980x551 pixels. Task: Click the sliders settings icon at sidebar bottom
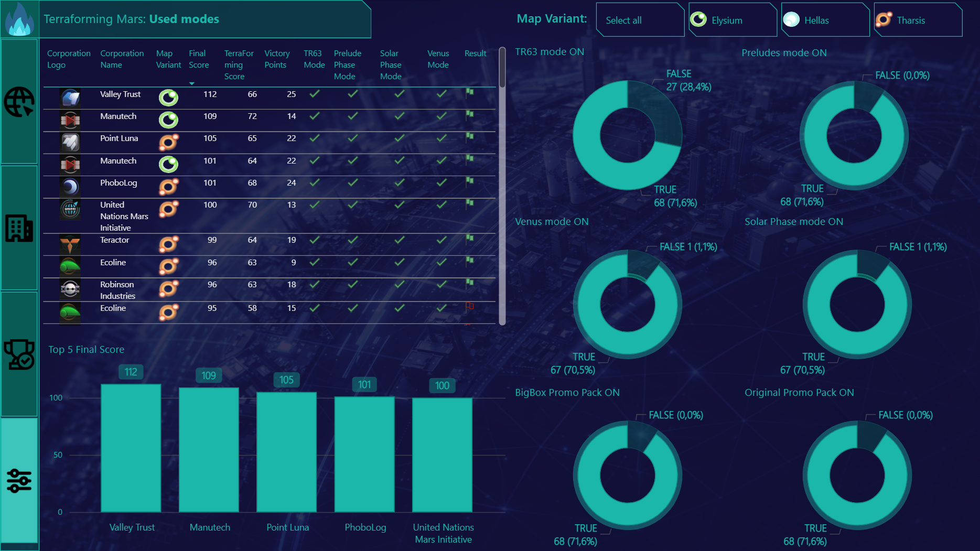(19, 480)
